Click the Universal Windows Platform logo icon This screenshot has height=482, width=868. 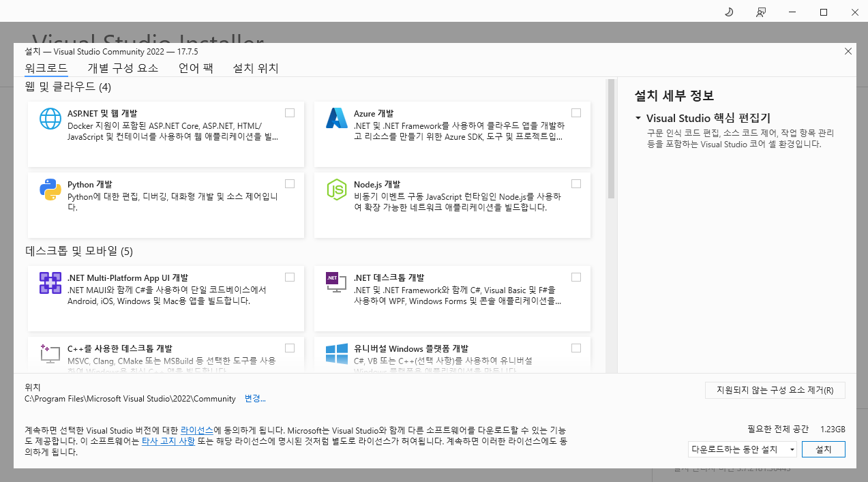tap(337, 353)
